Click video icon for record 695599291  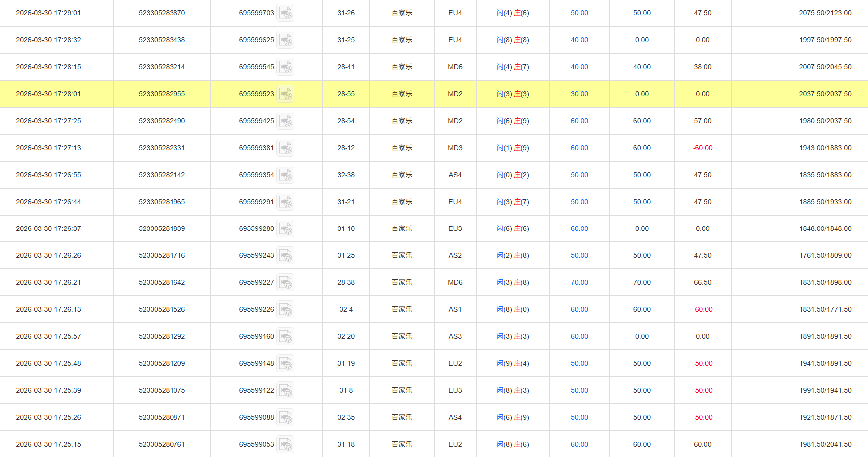pos(285,202)
